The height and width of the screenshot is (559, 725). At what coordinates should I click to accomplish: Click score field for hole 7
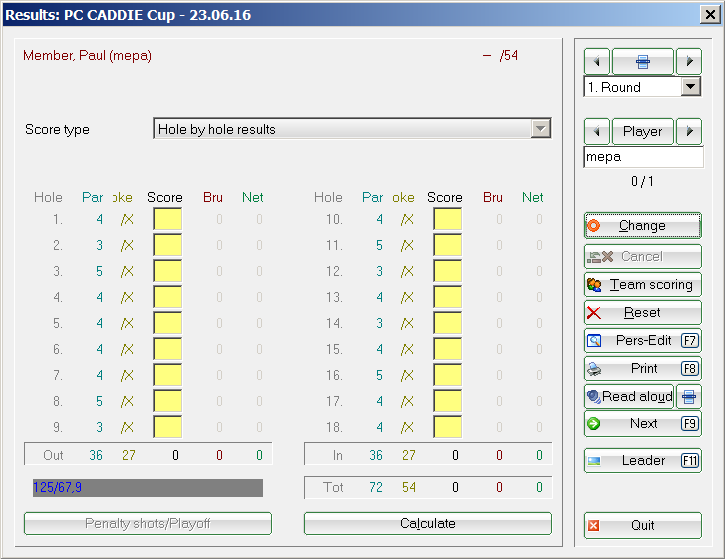(x=167, y=375)
